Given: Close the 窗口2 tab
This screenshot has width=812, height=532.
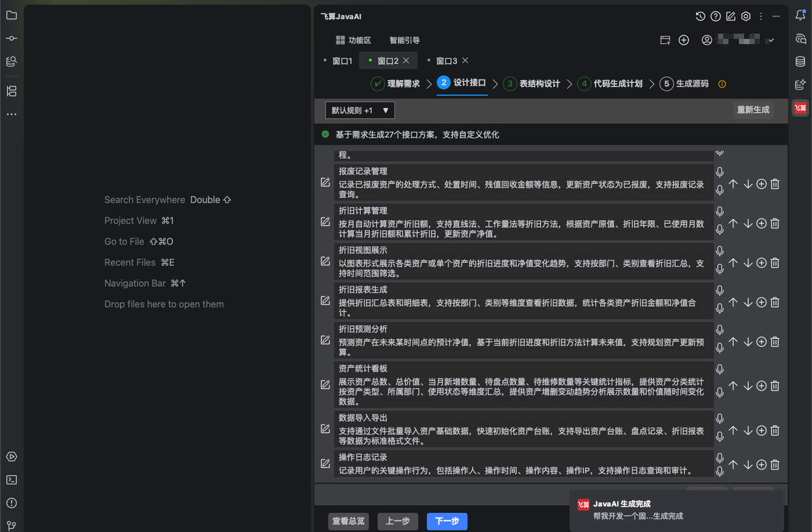Looking at the screenshot, I should pos(406,60).
